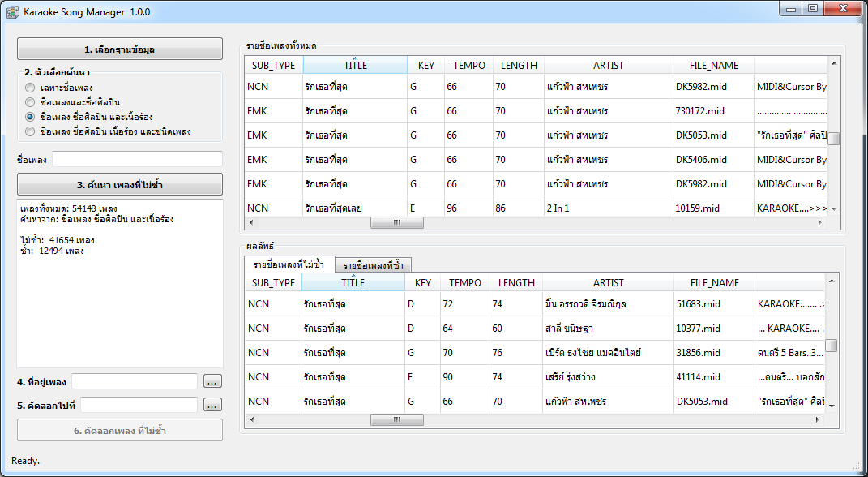This screenshot has height=477, width=868.
Task: Sort top table by ARTIST column
Action: 609,66
